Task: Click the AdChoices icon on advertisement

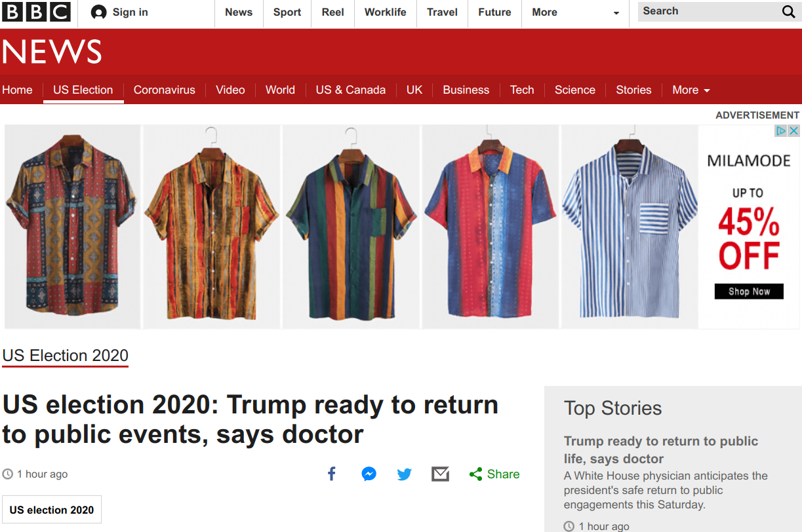Action: click(781, 131)
